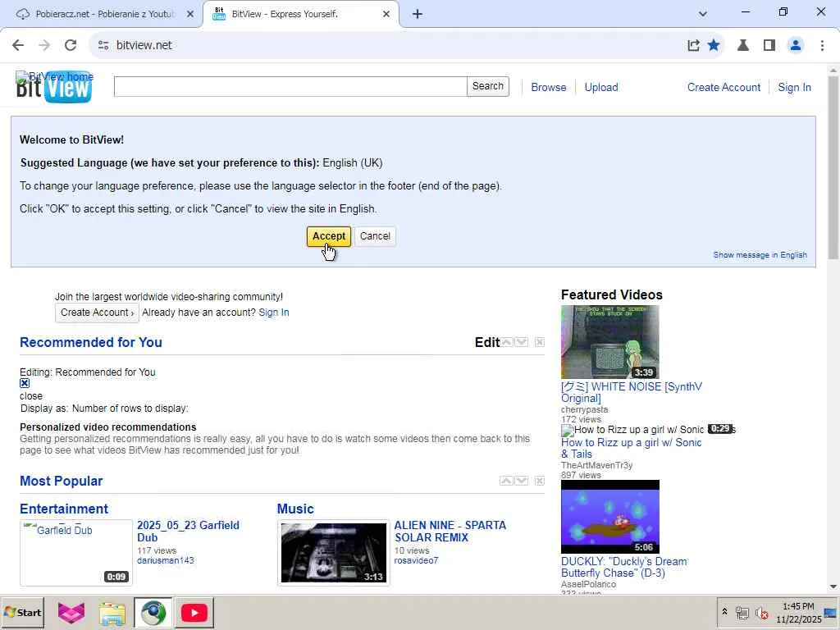840x630 pixels.
Task: Open the Upload menu link
Action: pyautogui.click(x=601, y=87)
